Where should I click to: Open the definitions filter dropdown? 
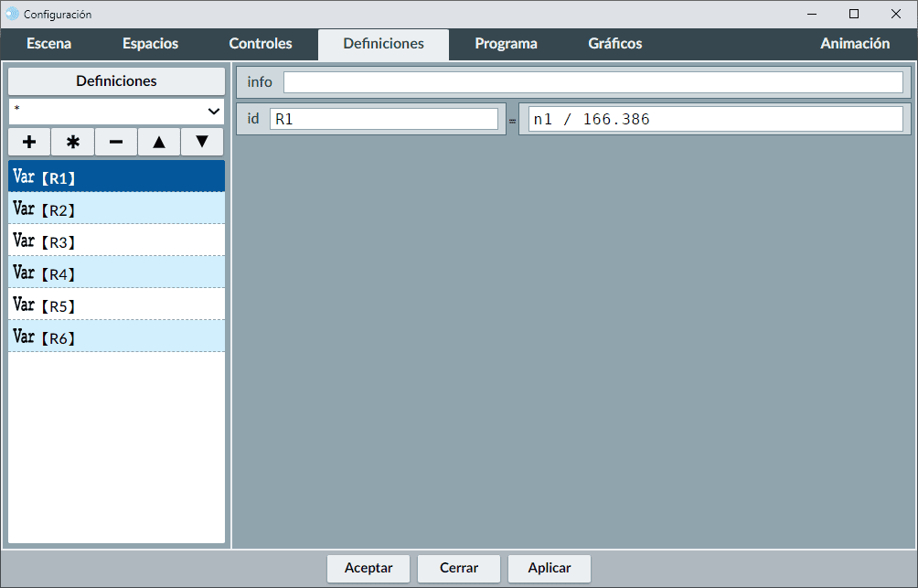pyautogui.click(x=116, y=111)
